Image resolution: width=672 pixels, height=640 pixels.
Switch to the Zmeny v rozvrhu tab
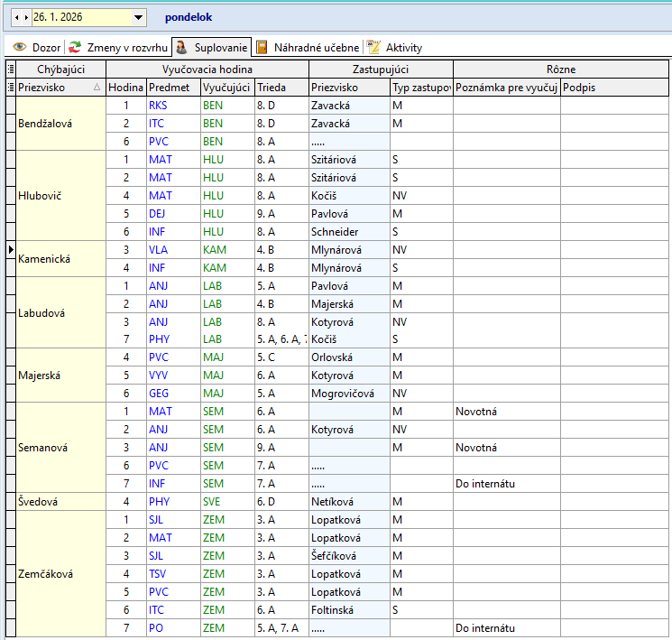(x=126, y=47)
